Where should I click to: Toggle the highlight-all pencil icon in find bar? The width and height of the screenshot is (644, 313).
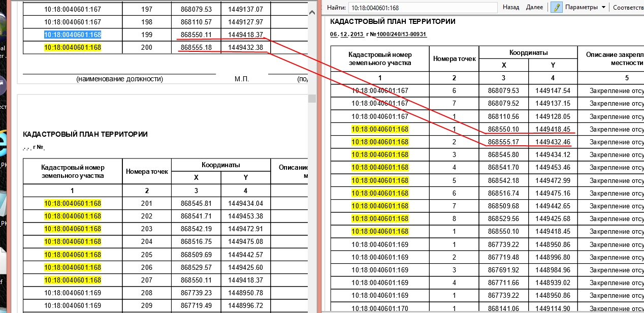pyautogui.click(x=556, y=8)
